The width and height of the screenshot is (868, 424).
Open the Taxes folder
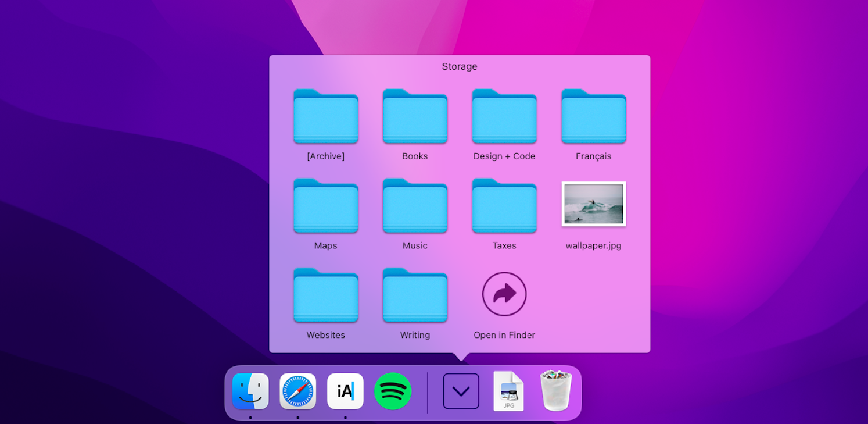point(504,206)
